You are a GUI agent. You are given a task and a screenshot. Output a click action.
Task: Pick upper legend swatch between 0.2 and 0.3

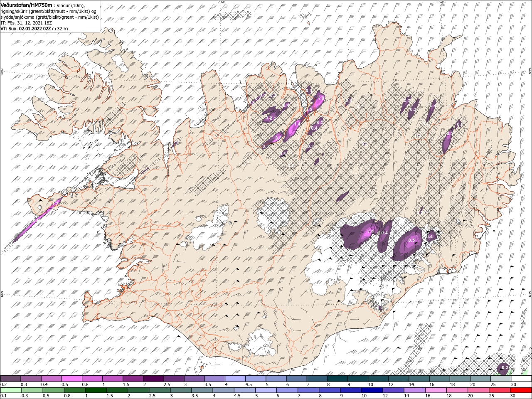(10, 379)
